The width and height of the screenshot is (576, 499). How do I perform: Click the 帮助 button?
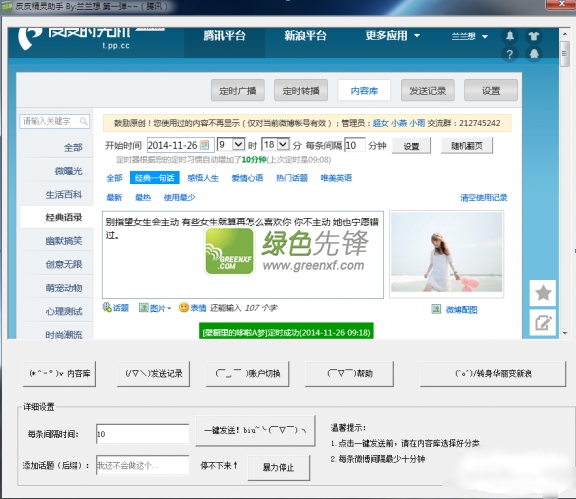click(349, 374)
